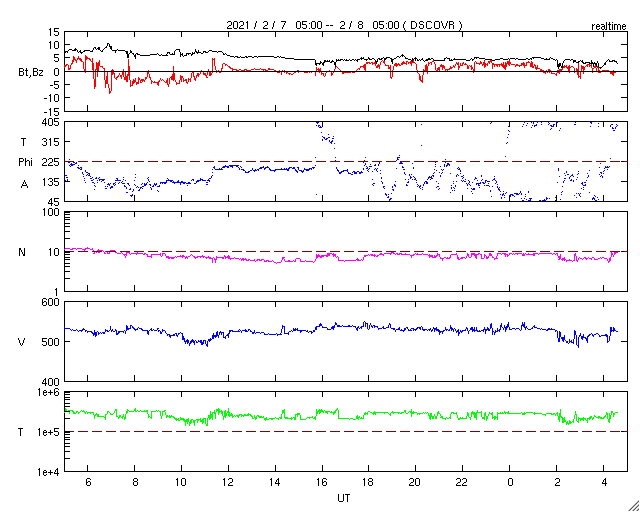Image resolution: width=640 pixels, height=512 pixels.
Task: Click the 22 hour tick on UT axis
Action: coord(462,482)
